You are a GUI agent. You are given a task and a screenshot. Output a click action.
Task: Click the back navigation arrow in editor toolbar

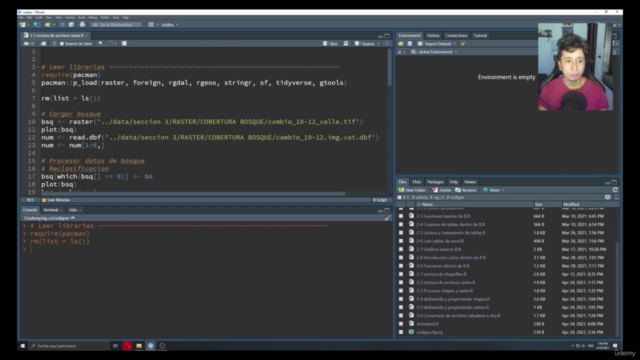tap(26, 44)
